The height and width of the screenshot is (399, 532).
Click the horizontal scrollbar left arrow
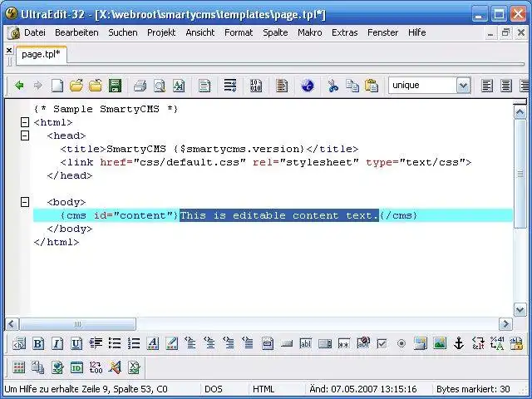pyautogui.click(x=12, y=324)
